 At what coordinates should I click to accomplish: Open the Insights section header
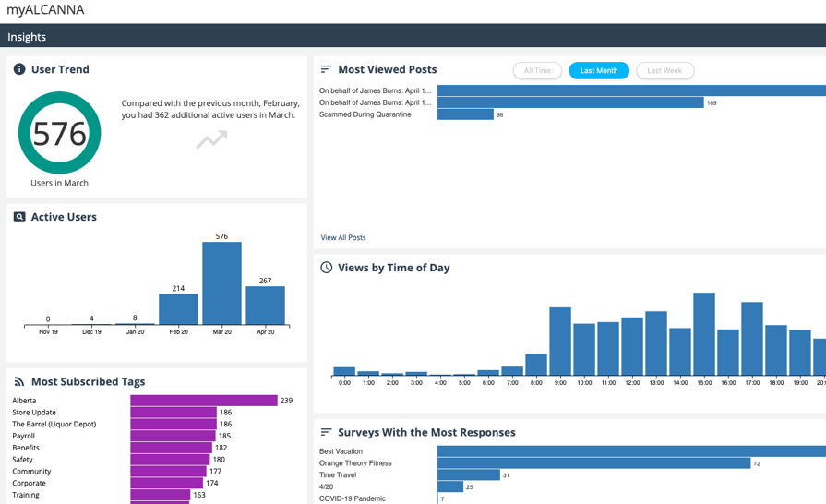point(27,37)
